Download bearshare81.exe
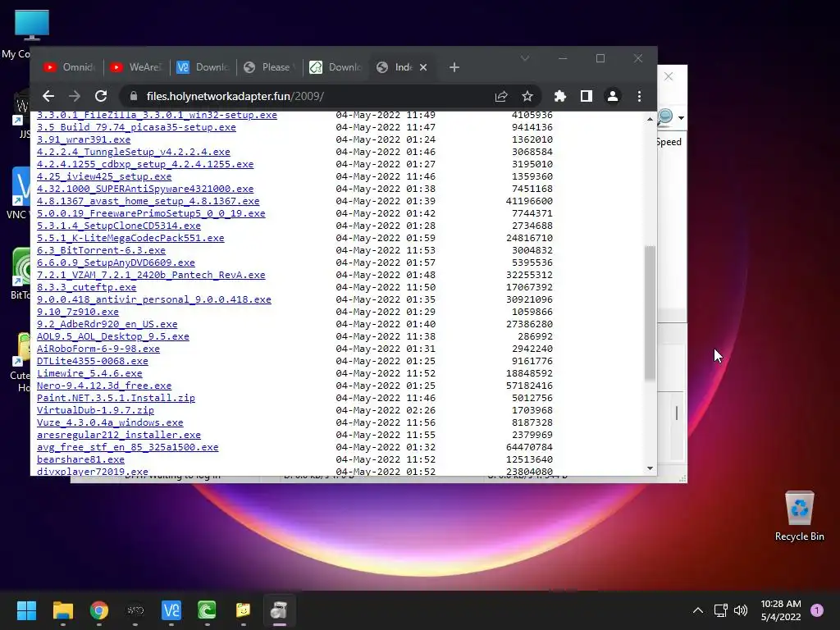 tap(80, 460)
